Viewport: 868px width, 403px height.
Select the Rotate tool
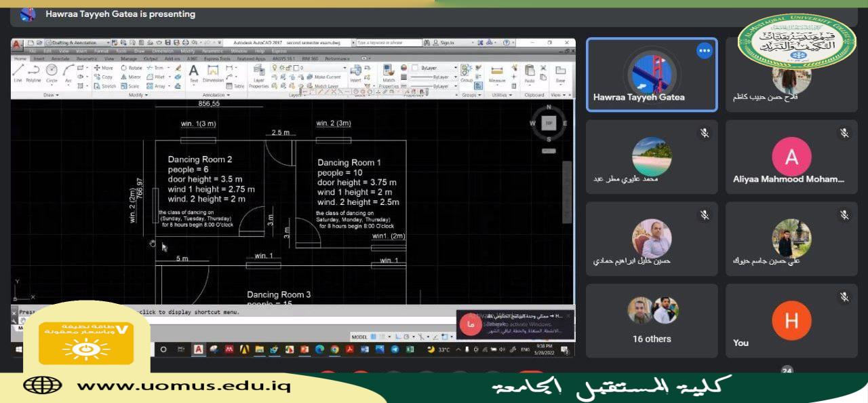click(134, 67)
